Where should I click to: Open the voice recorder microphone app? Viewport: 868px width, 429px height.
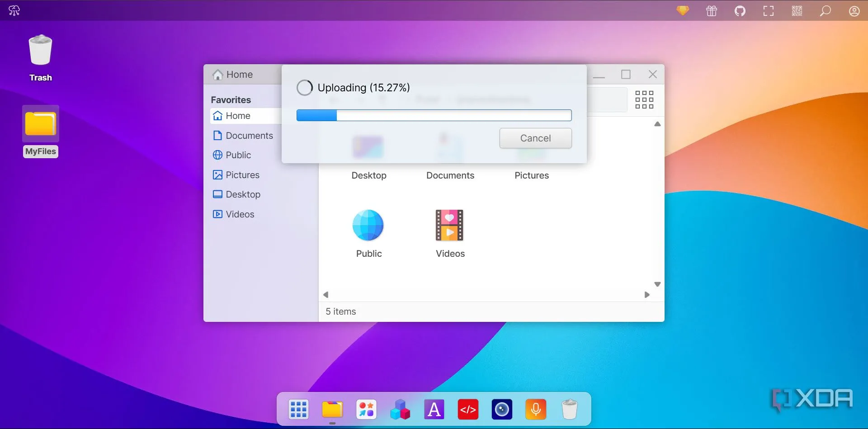[x=536, y=410]
